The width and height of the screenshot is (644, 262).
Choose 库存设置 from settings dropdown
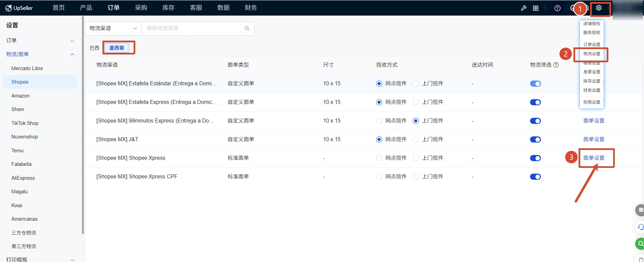[592, 81]
